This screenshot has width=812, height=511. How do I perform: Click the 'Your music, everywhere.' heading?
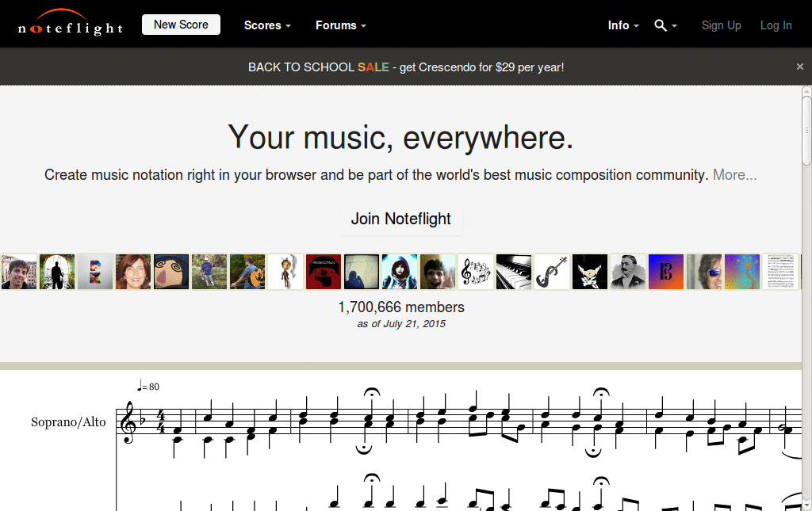point(400,137)
